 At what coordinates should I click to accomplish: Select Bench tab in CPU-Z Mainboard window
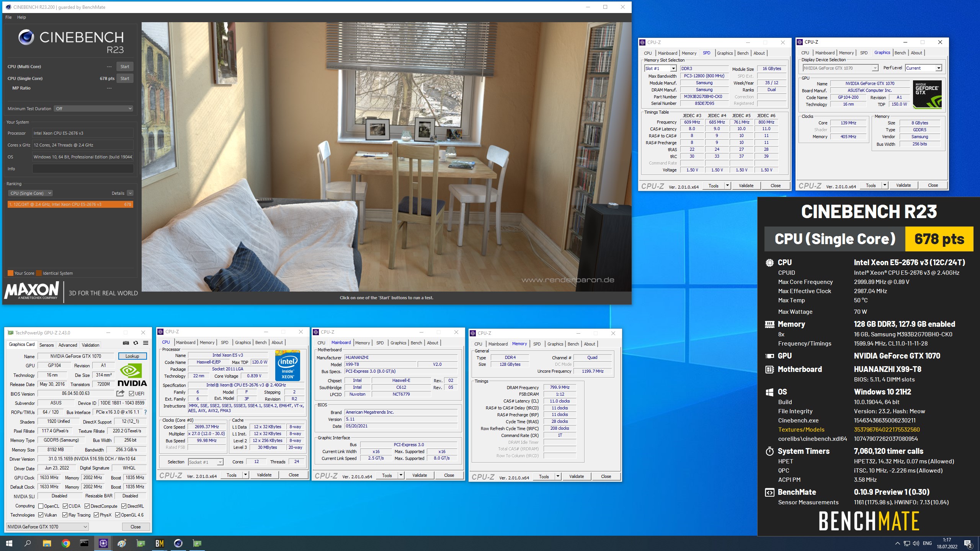tap(416, 343)
